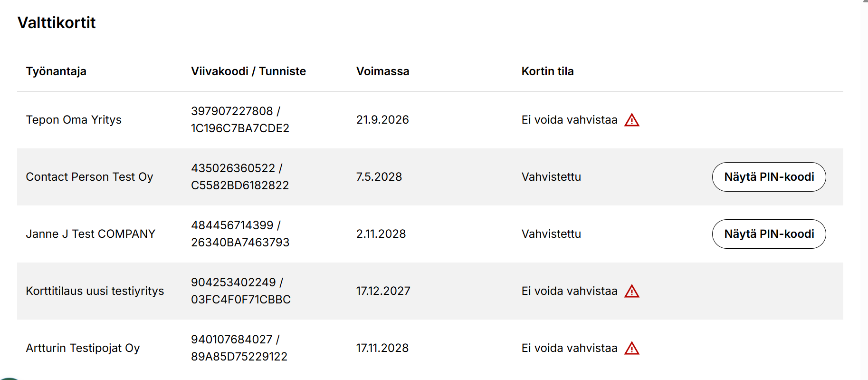Click the expiry date 17.12.2027

[x=383, y=291]
